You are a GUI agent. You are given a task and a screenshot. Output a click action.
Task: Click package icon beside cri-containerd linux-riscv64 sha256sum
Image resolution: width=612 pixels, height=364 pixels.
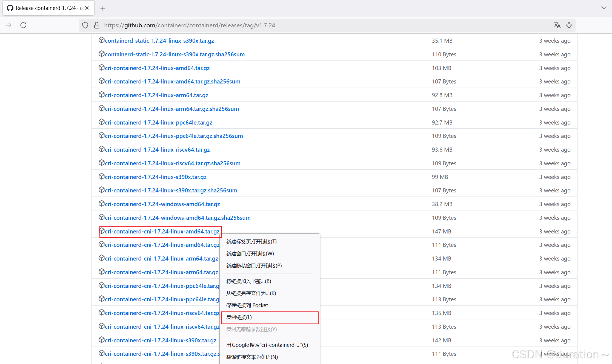(101, 163)
